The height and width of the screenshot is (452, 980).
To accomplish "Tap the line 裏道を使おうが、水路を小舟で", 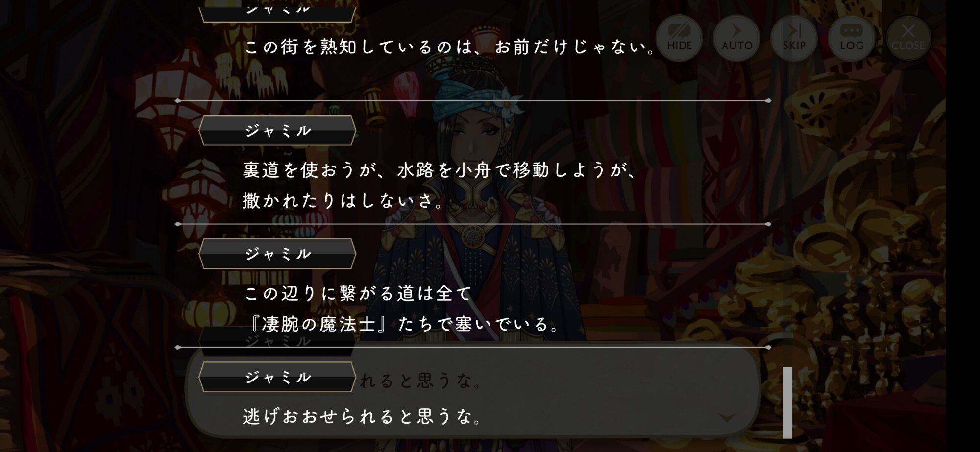I will 440,170.
